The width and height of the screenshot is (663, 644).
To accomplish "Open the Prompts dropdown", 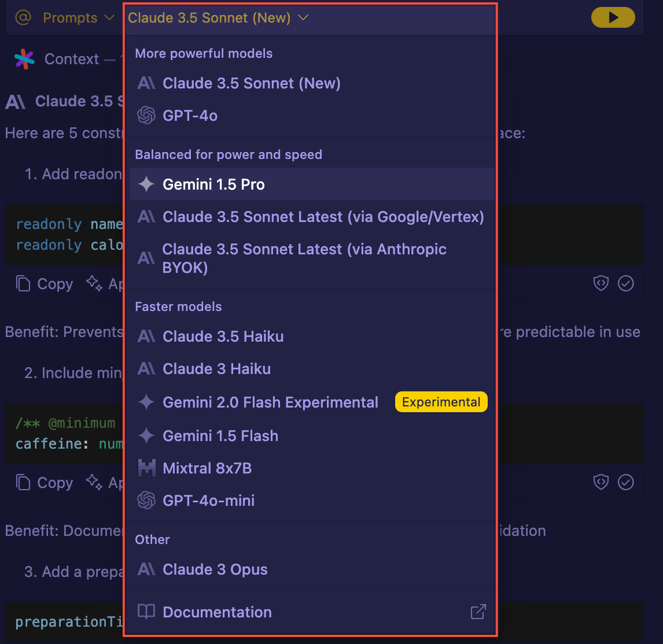I will [79, 18].
